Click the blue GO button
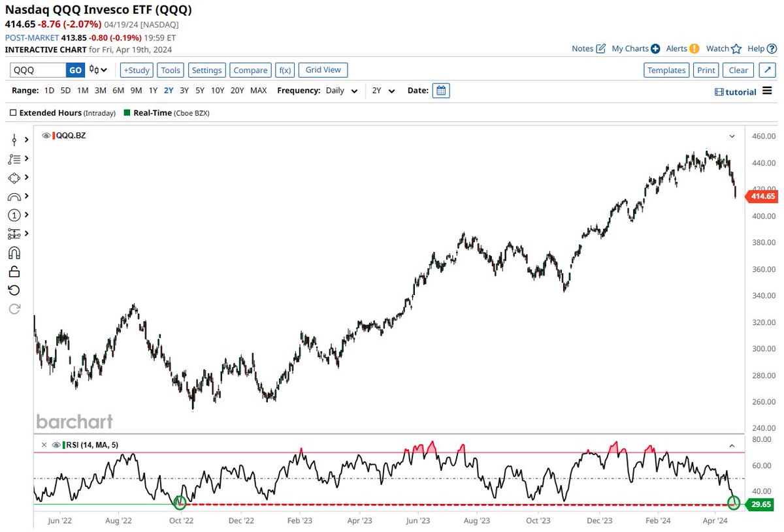 [75, 70]
